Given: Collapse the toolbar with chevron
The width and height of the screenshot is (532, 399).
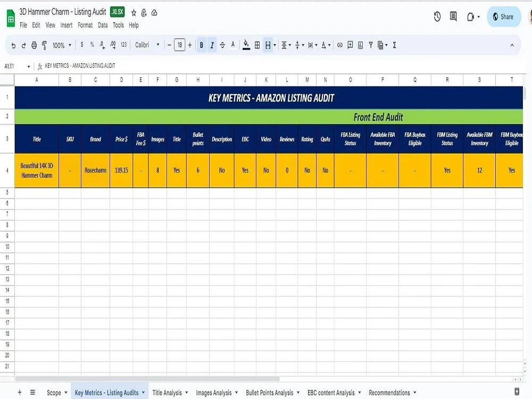Looking at the screenshot, I should pyautogui.click(x=512, y=45).
